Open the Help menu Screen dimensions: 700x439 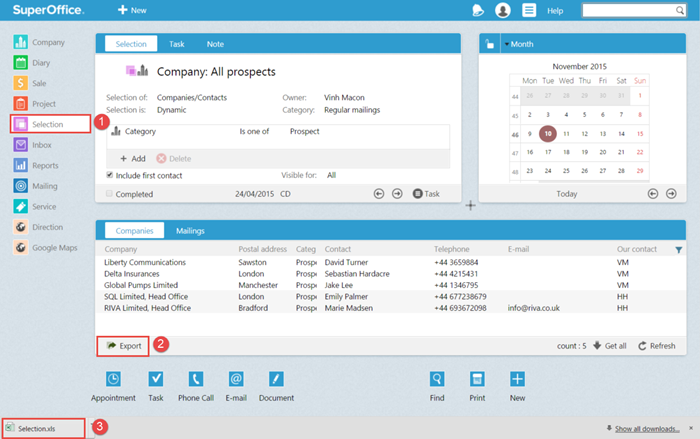555,11
